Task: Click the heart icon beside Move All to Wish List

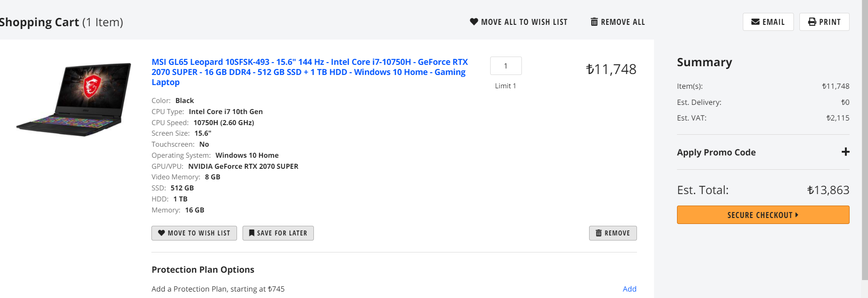Action: pos(474,22)
